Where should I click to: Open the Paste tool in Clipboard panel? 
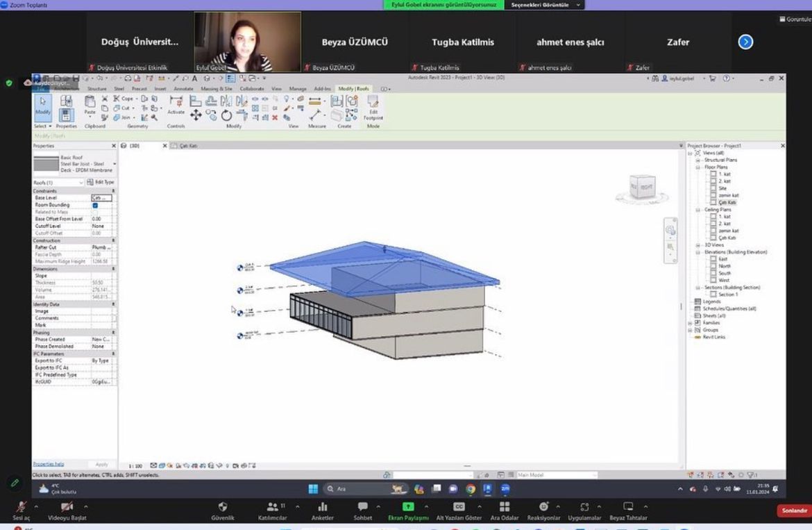click(x=90, y=105)
